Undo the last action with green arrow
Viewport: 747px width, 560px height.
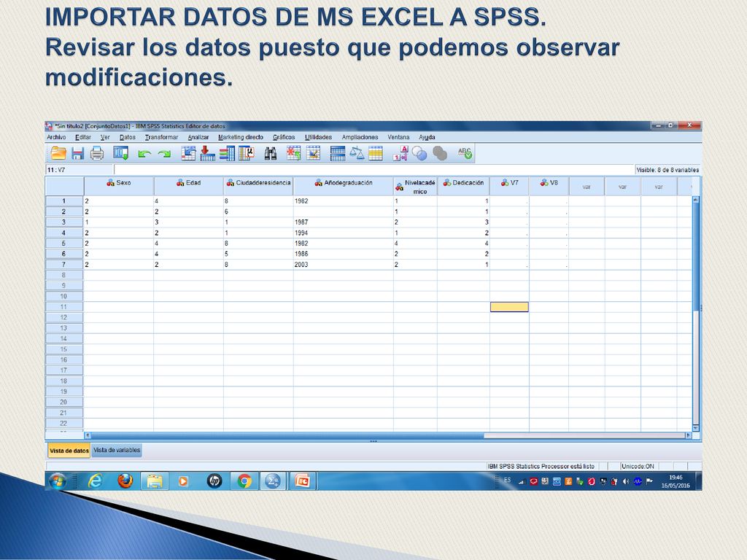coord(144,154)
